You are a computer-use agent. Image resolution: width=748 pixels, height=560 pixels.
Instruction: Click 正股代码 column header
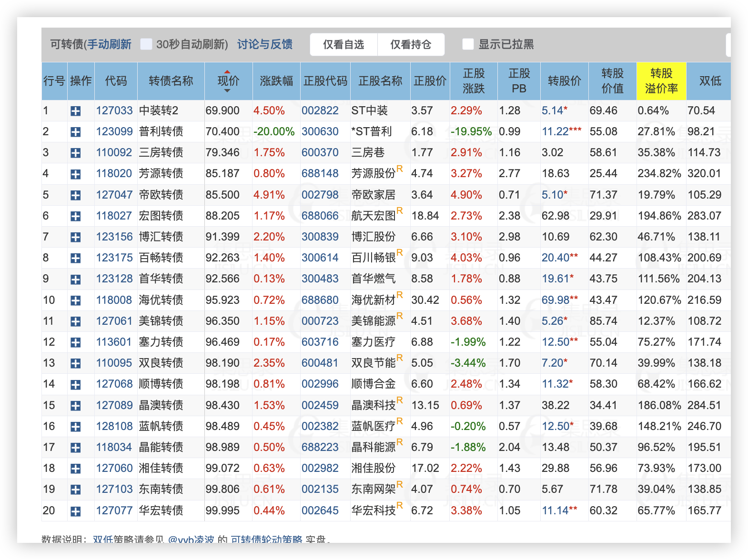[325, 81]
